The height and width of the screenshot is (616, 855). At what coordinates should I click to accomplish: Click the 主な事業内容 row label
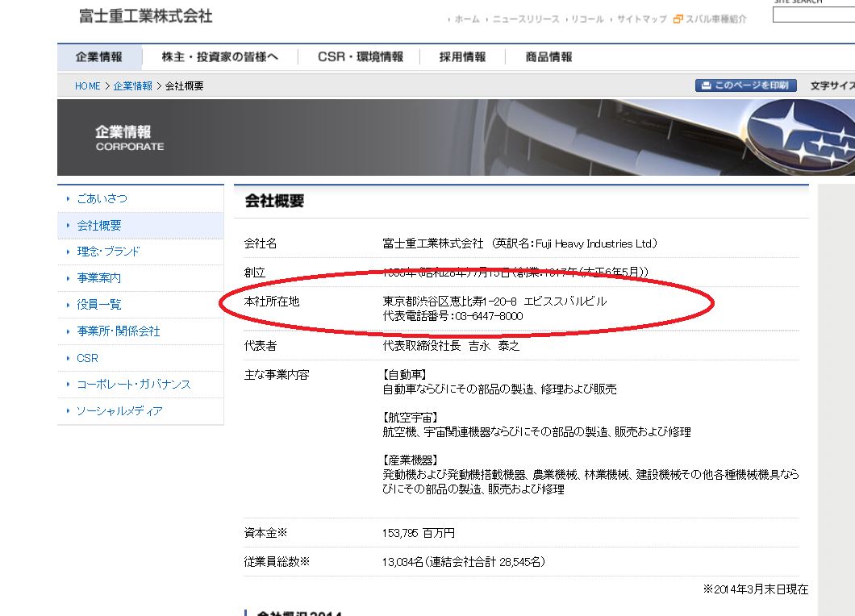(277, 374)
